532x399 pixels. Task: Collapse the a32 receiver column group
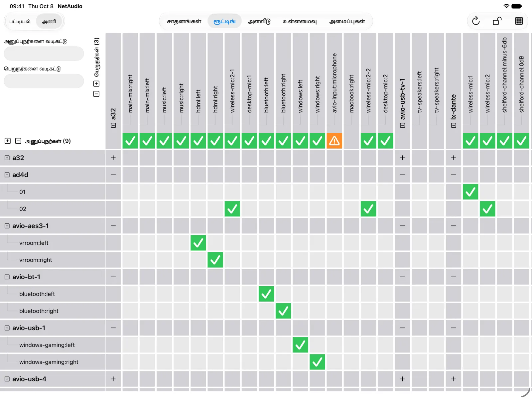(113, 125)
